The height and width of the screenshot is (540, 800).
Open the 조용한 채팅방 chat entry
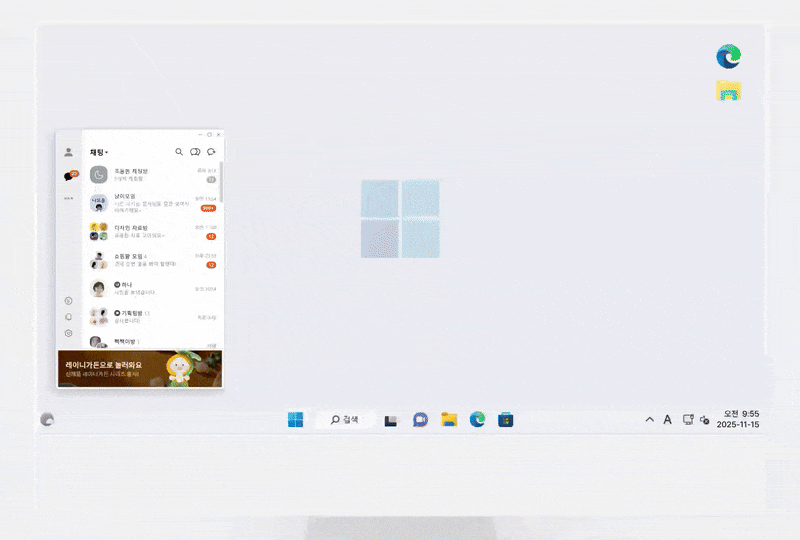coord(150,175)
